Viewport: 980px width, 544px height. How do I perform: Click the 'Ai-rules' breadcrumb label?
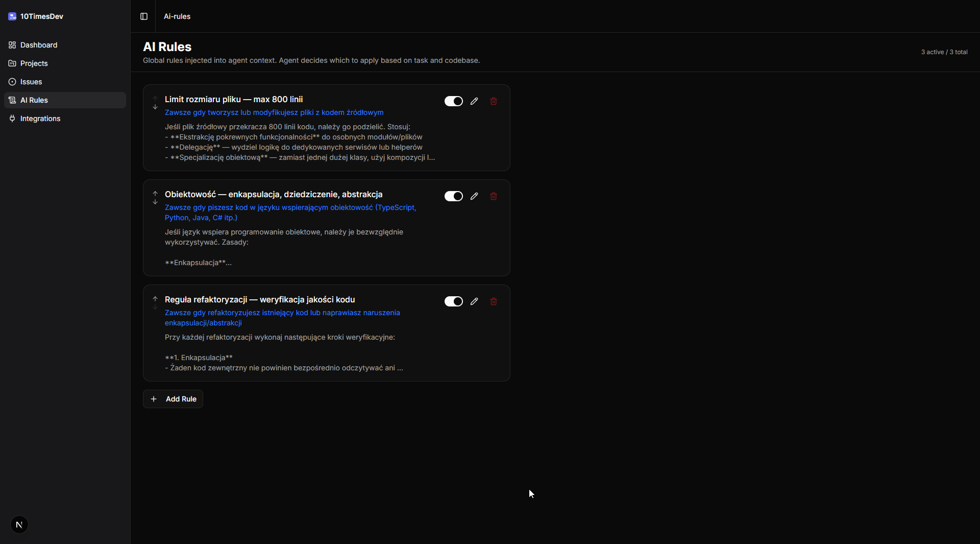click(x=177, y=16)
